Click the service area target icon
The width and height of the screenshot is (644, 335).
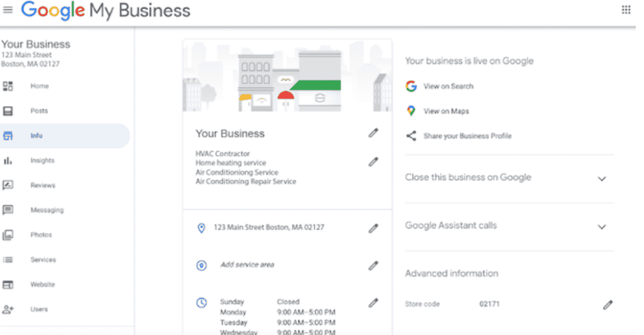coord(201,266)
